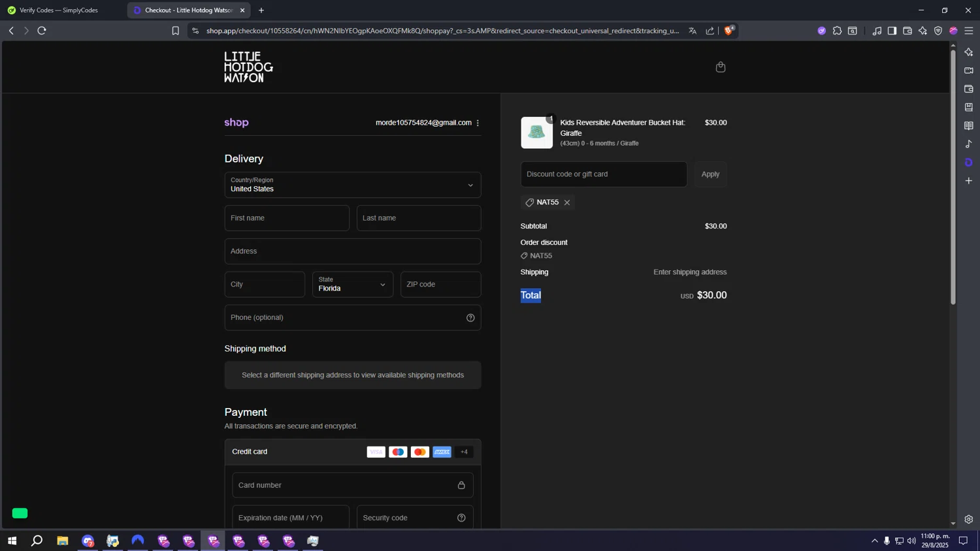
Task: Click the volume speaker tray icon
Action: point(911,541)
